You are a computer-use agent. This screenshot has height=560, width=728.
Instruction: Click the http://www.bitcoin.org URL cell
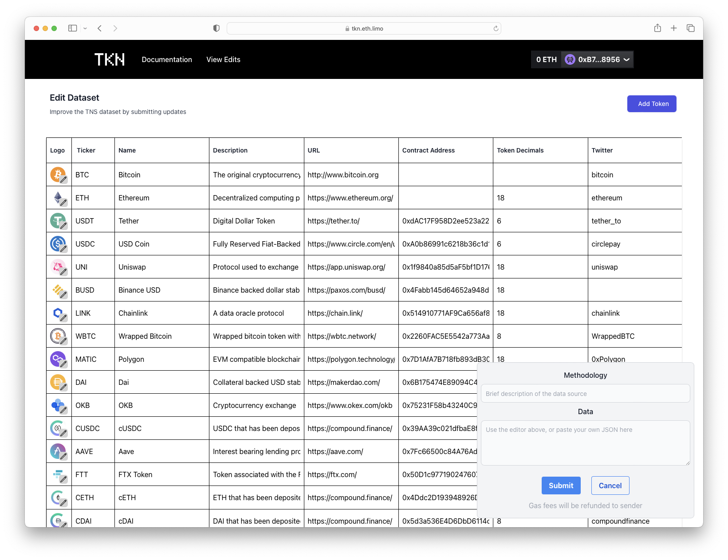[351, 175]
